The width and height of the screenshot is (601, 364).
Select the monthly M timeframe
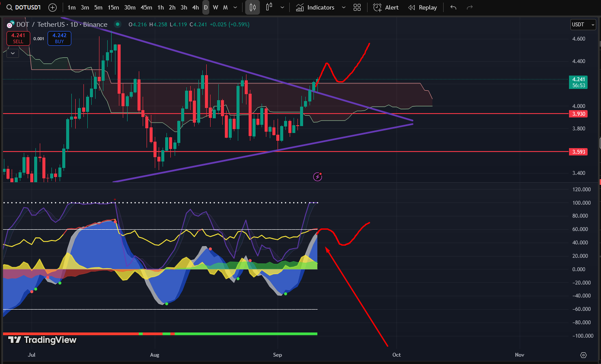coord(225,7)
